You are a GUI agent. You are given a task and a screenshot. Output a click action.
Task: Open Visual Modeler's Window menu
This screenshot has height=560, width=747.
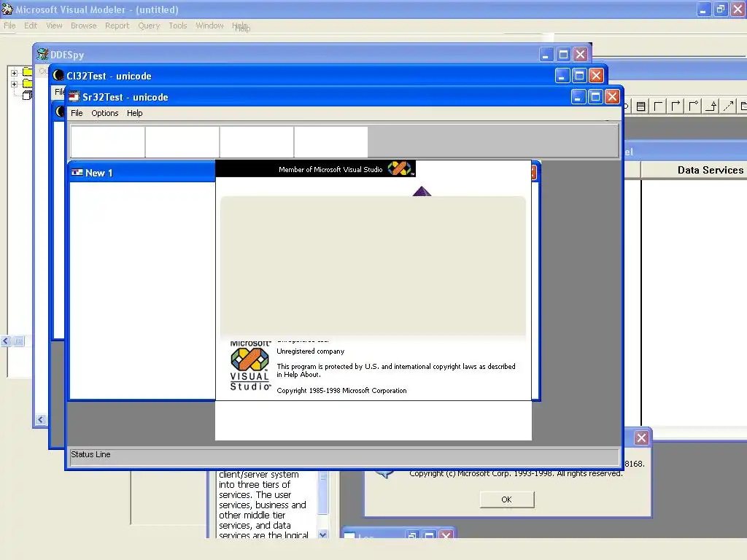click(209, 26)
